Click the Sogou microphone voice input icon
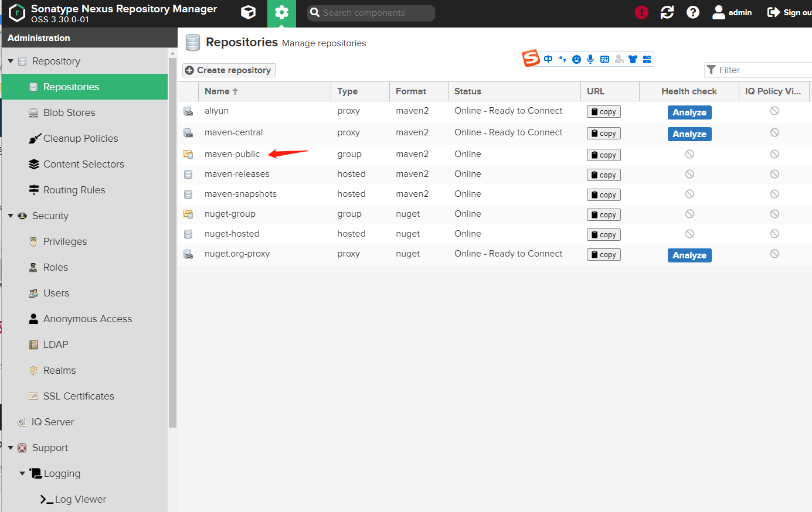812x512 pixels. [x=590, y=59]
